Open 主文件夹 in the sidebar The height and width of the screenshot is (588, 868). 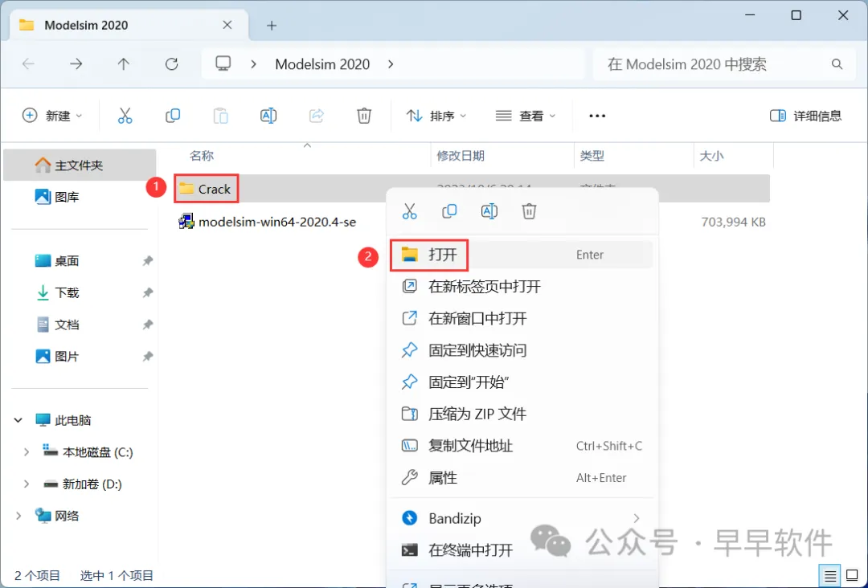80,165
